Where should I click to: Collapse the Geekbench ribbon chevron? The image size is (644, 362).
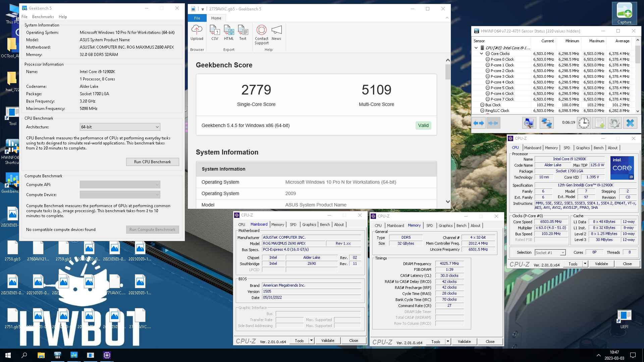coord(447,18)
